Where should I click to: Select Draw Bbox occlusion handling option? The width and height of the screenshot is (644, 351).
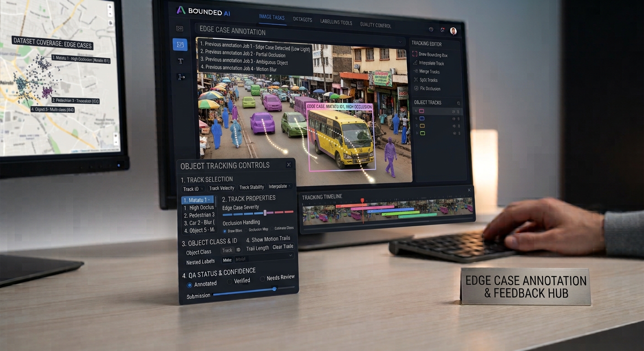[x=225, y=231]
